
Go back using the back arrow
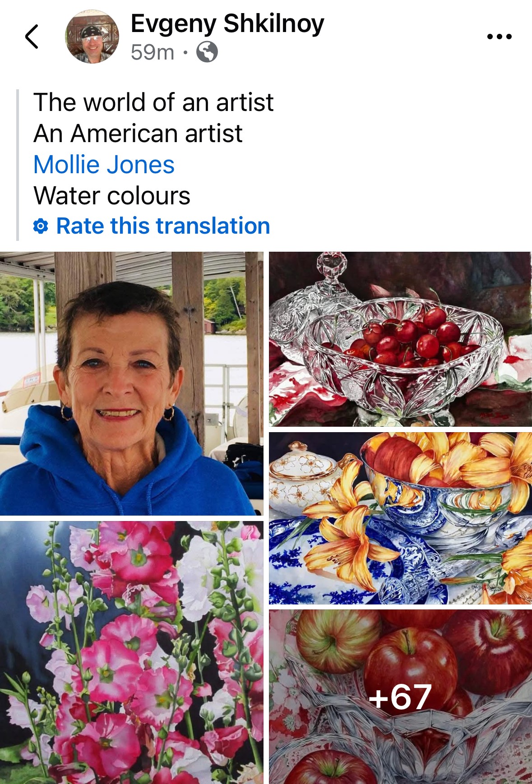tap(32, 37)
